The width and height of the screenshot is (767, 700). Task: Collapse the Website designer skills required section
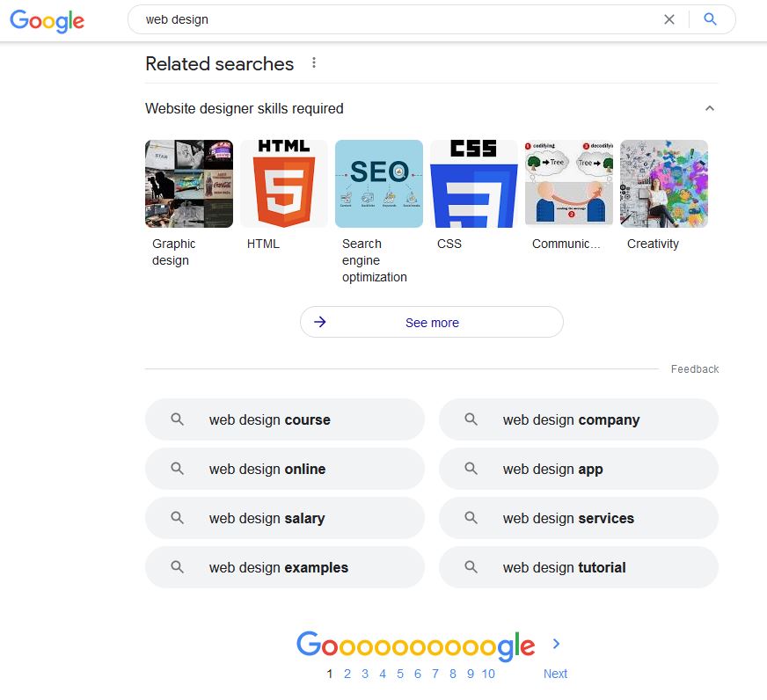[x=710, y=107]
